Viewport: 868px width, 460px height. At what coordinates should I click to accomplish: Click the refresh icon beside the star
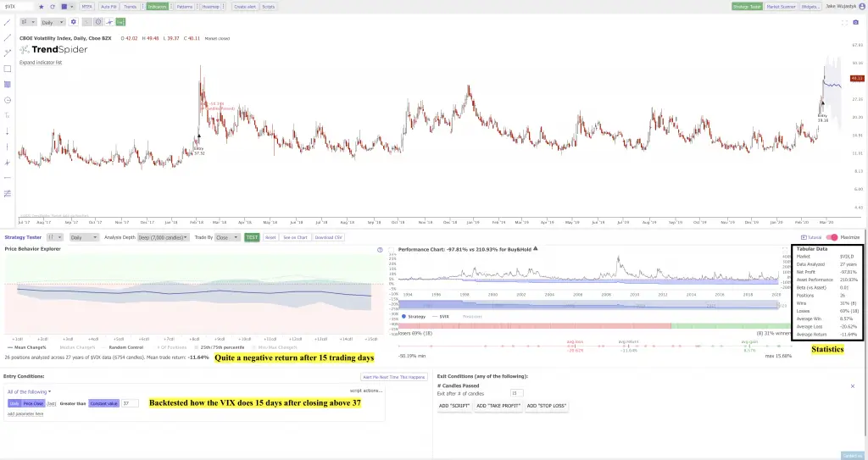(53, 7)
